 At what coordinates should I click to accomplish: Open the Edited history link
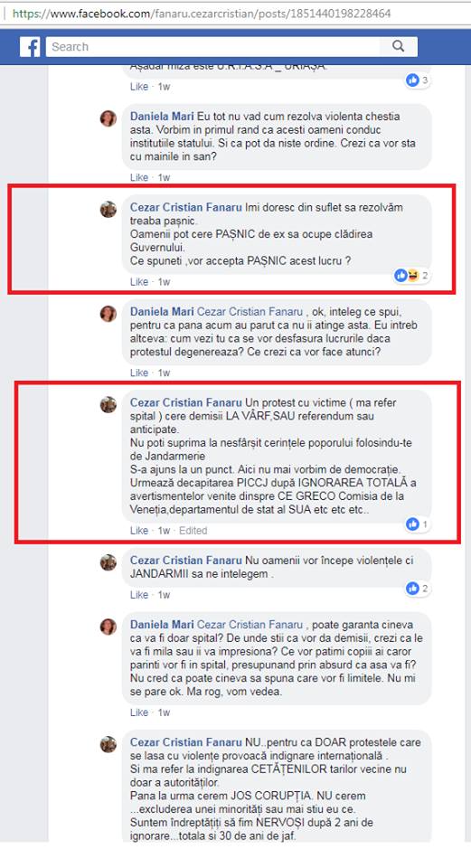193,531
